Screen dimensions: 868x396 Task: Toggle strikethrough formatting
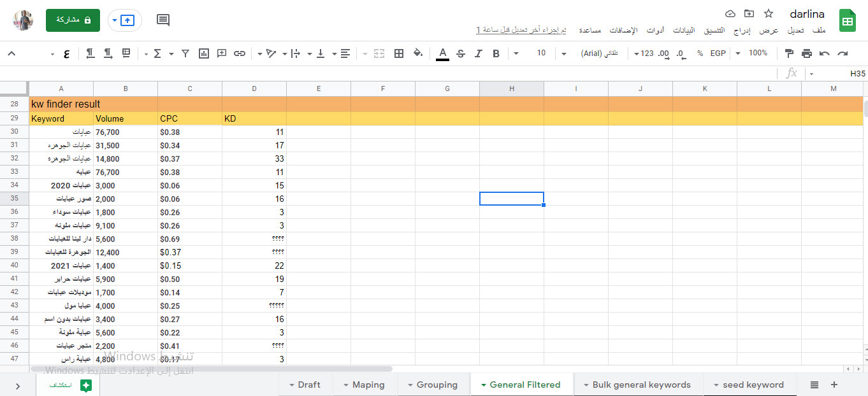(x=461, y=53)
